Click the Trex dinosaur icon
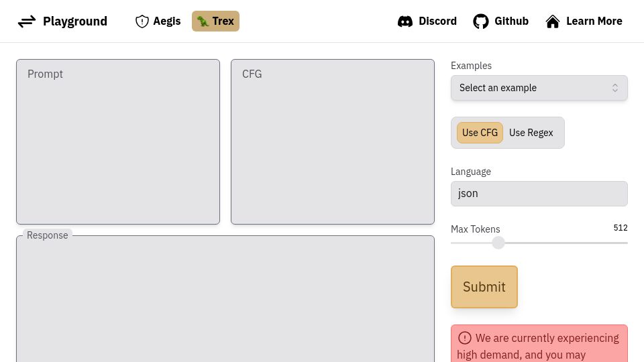The height and width of the screenshot is (362, 644). click(203, 21)
